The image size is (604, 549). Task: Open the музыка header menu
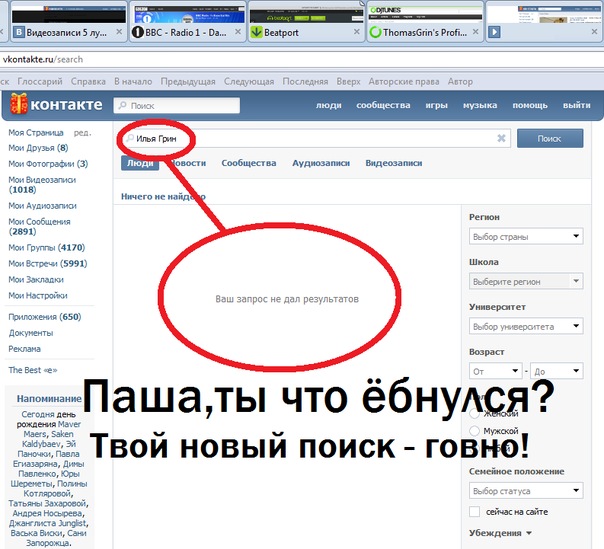[480, 105]
